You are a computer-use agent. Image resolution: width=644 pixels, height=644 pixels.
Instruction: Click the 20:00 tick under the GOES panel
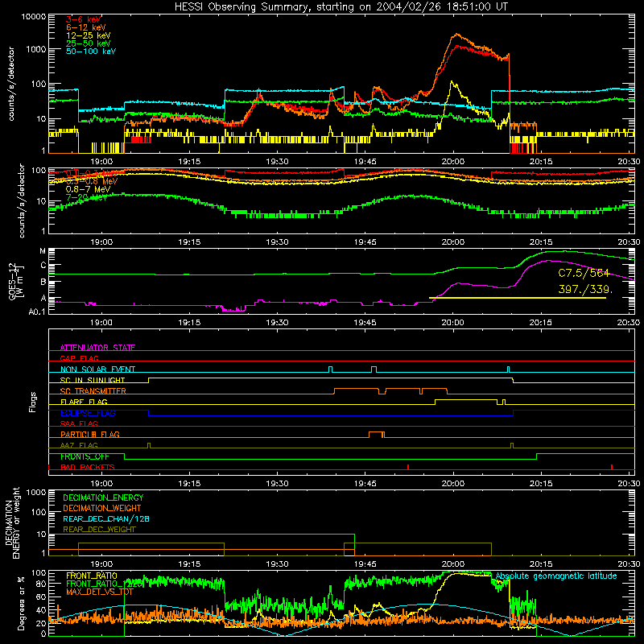pos(453,323)
